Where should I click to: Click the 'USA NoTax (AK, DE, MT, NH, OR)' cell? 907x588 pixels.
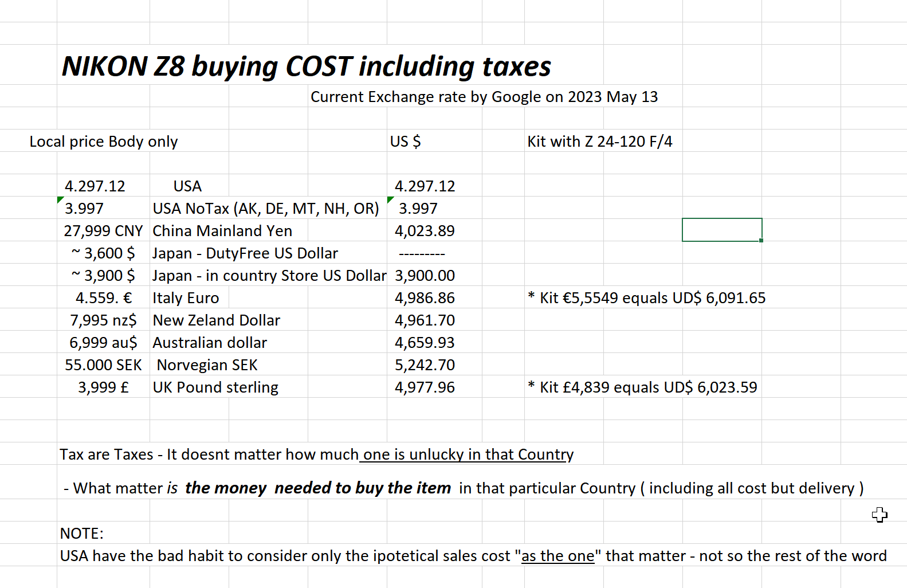click(266, 209)
